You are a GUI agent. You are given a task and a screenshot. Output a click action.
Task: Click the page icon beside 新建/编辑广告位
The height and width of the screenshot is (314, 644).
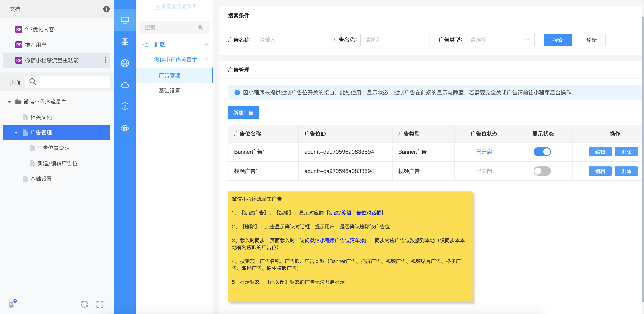[x=32, y=163]
